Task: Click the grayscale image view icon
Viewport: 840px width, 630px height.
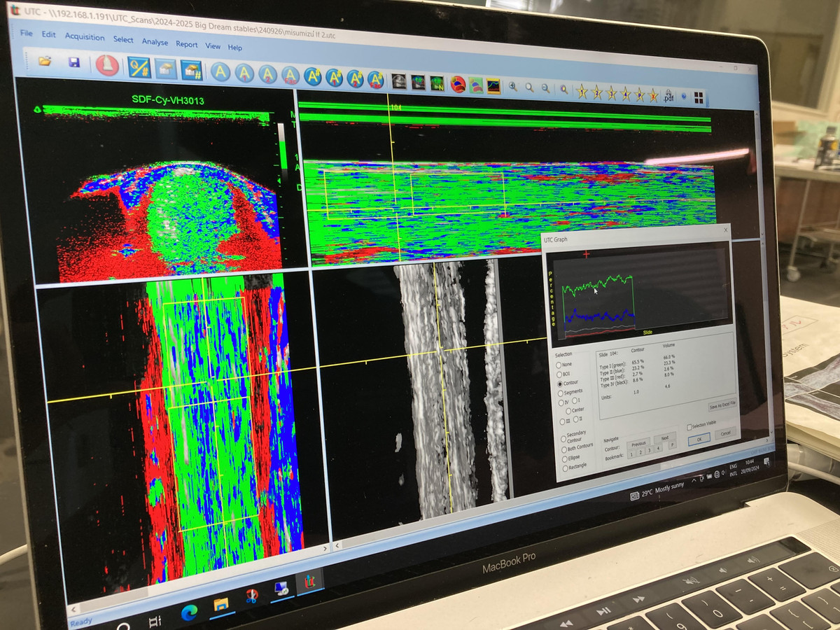Action: pos(399,80)
